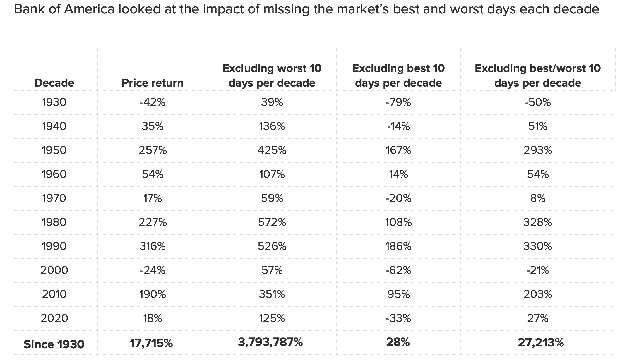Screen dimensions: 644x362
Task: Click the Price return column header
Action: coord(153,83)
